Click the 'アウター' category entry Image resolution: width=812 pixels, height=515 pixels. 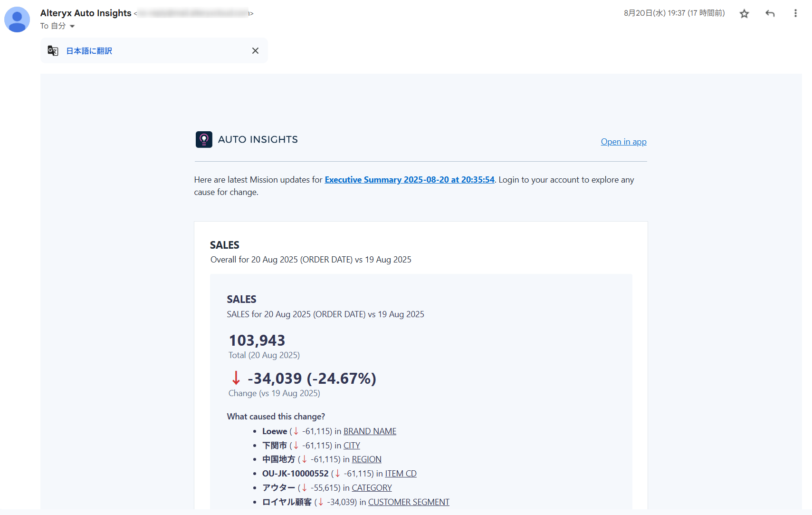coord(279,488)
